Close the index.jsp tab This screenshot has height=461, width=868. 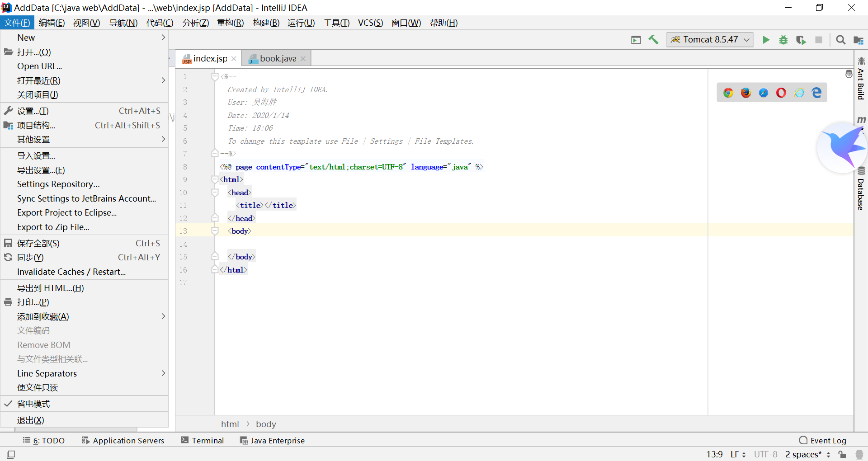click(x=234, y=59)
